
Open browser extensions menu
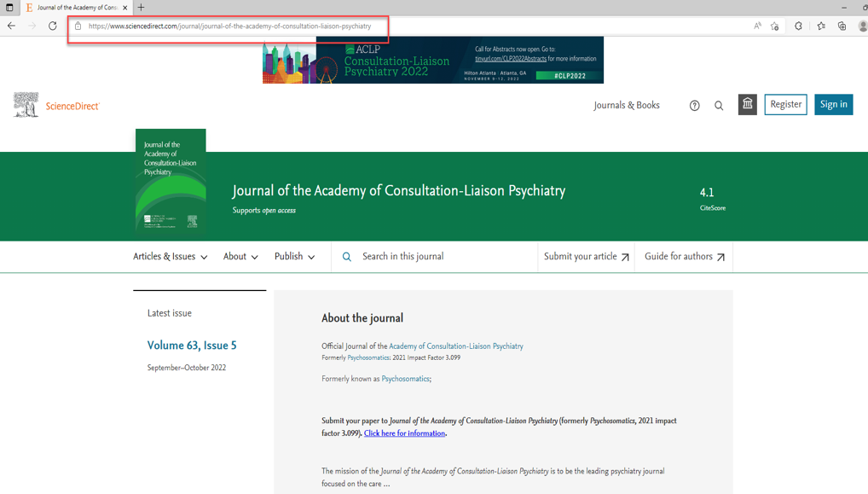798,26
